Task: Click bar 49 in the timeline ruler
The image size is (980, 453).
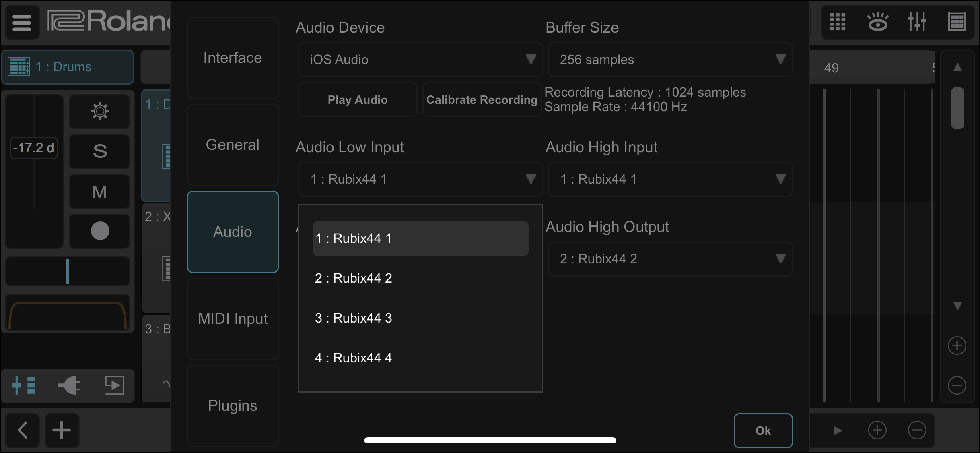Action: tap(831, 68)
